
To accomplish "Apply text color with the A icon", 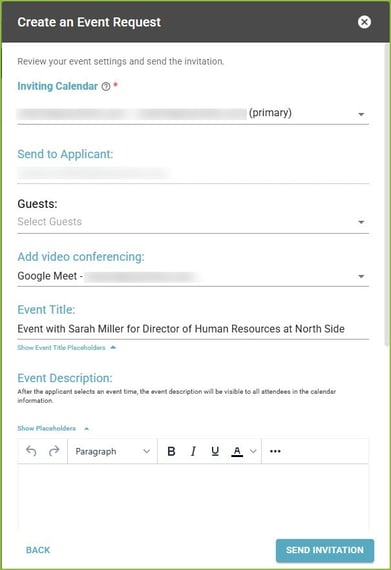I will click(x=237, y=451).
